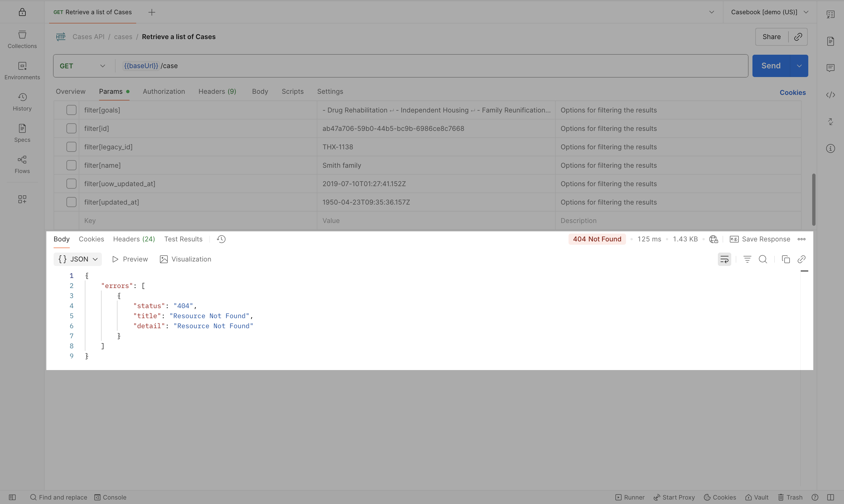
Task: Open the response history clock icon
Action: click(x=221, y=239)
